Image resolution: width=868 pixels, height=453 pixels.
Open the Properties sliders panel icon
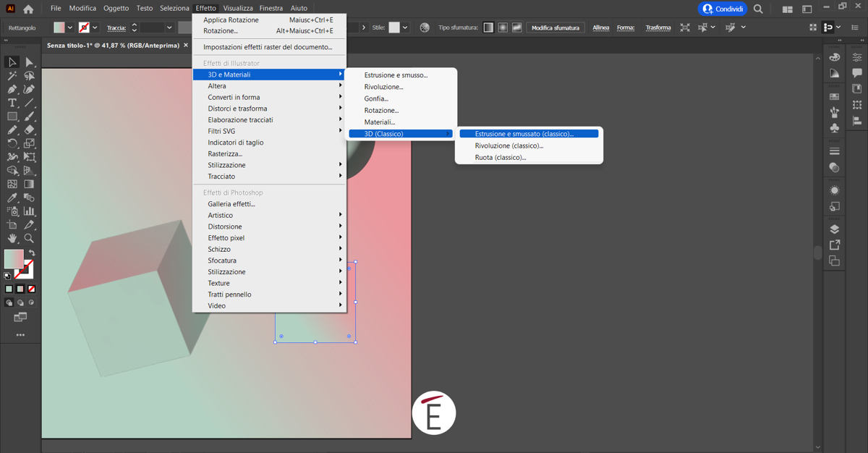point(857,57)
